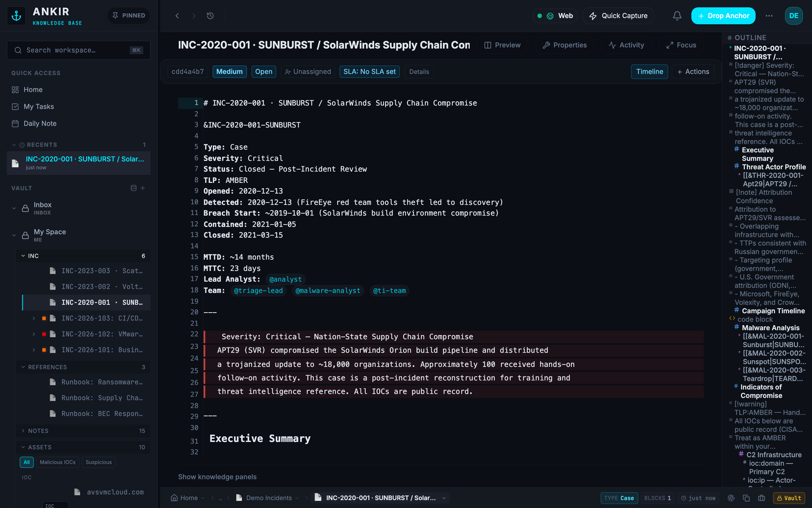Click the Drop Anchor button
Screen dimensions: 812x508
[723, 16]
